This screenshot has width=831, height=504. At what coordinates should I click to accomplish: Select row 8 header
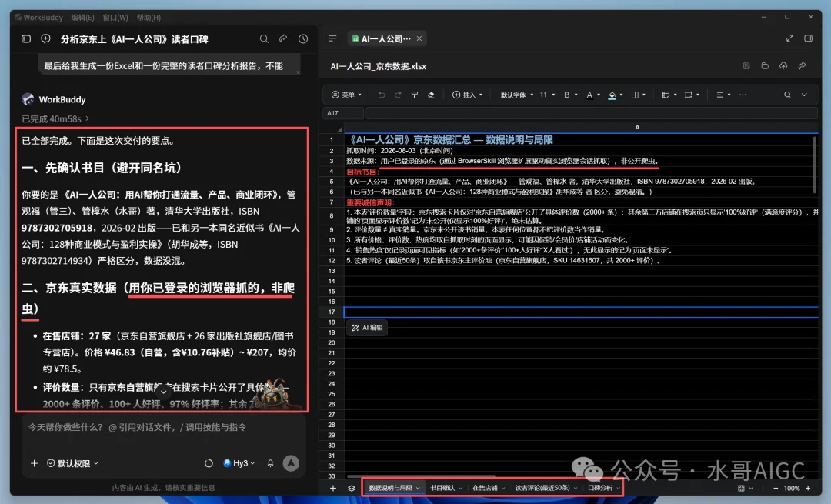coord(331,215)
